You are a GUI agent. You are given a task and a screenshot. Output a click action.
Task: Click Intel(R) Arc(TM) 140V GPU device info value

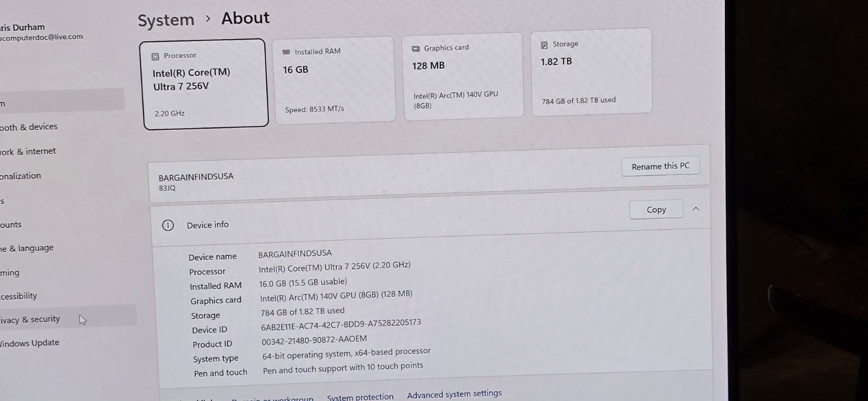coord(336,296)
